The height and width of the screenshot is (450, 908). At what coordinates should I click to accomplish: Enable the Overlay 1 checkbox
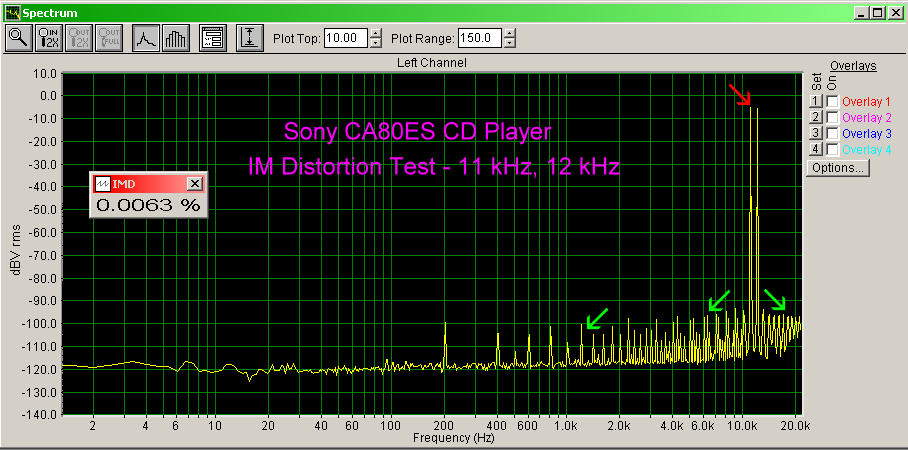[x=832, y=102]
